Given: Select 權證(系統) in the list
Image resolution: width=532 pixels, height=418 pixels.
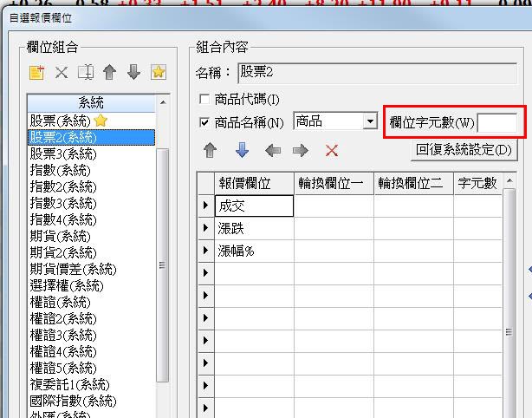Looking at the screenshot, I should pyautogui.click(x=91, y=302).
